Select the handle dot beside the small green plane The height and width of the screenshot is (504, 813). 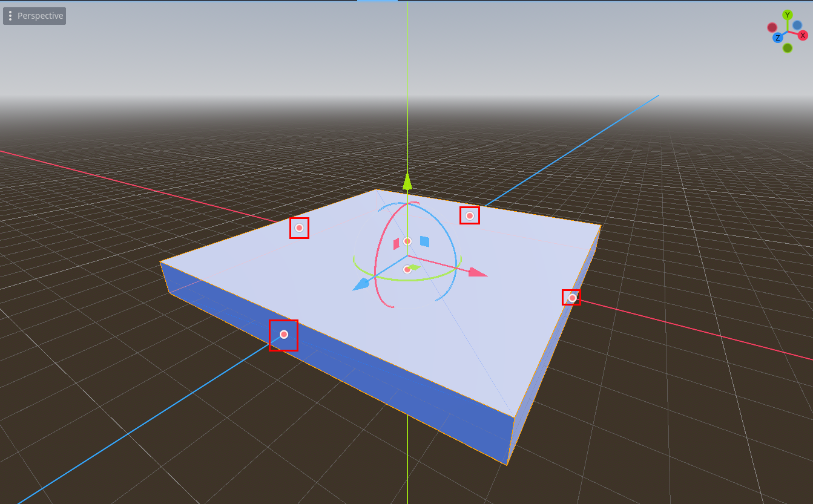click(407, 269)
